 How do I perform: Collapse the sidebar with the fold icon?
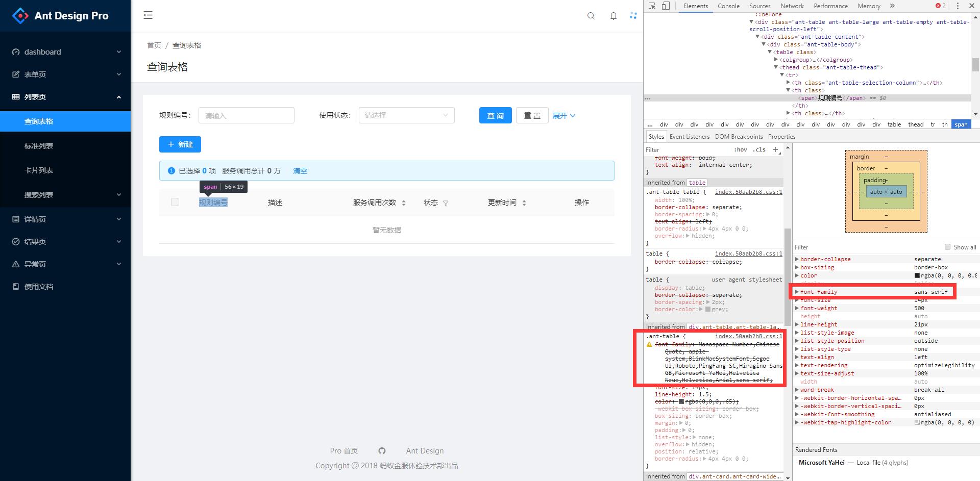click(148, 15)
